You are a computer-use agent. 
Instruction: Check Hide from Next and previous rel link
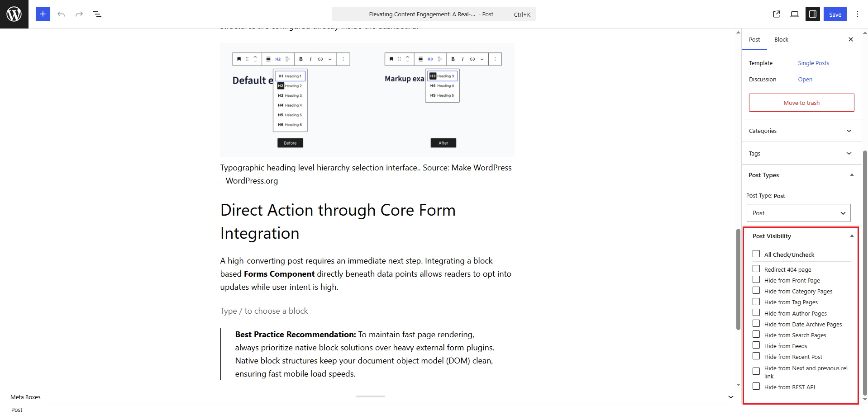(x=756, y=371)
